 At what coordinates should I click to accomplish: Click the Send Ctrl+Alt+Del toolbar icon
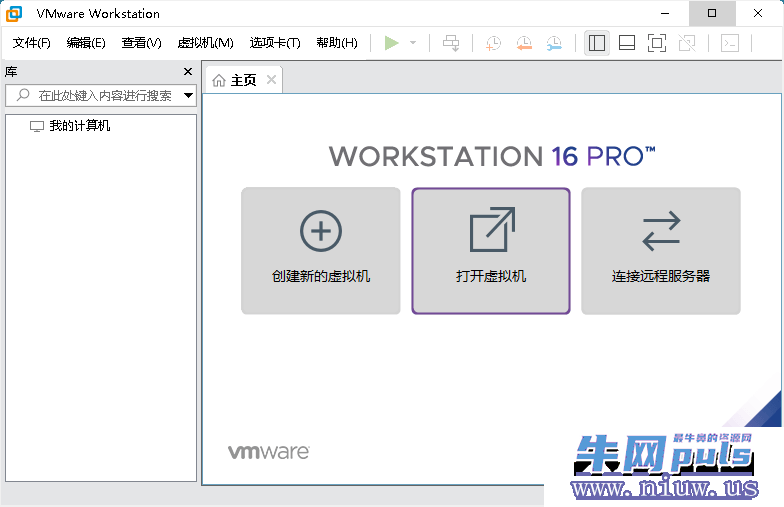(x=451, y=43)
